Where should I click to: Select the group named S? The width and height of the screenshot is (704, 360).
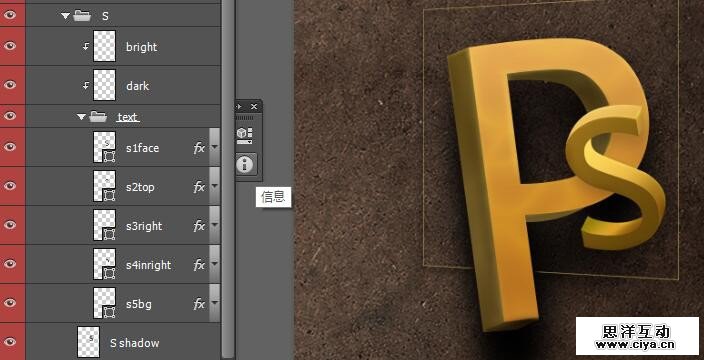tap(105, 16)
